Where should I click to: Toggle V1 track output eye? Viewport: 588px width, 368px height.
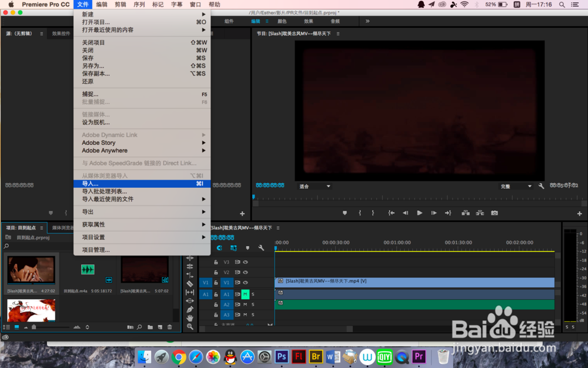pyautogui.click(x=245, y=283)
